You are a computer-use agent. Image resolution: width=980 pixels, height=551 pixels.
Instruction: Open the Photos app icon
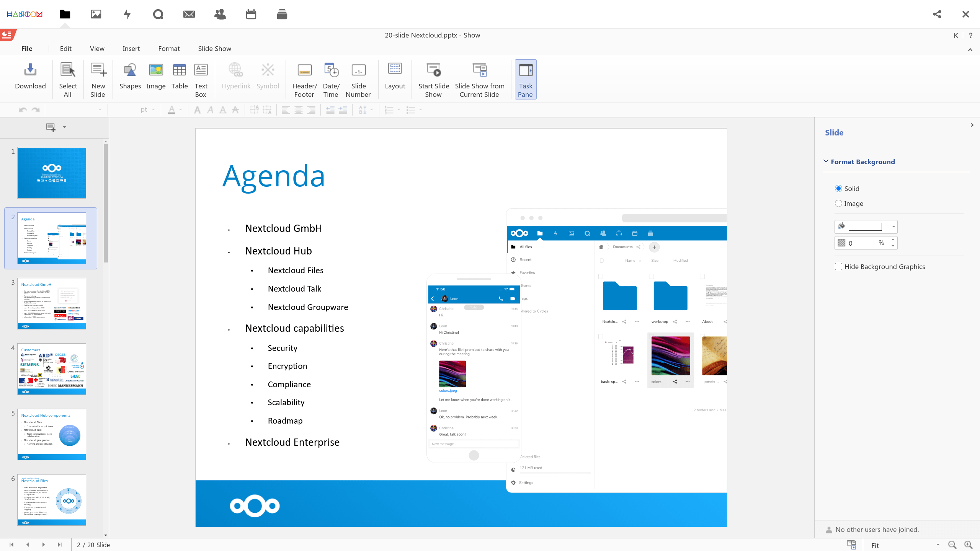96,14
